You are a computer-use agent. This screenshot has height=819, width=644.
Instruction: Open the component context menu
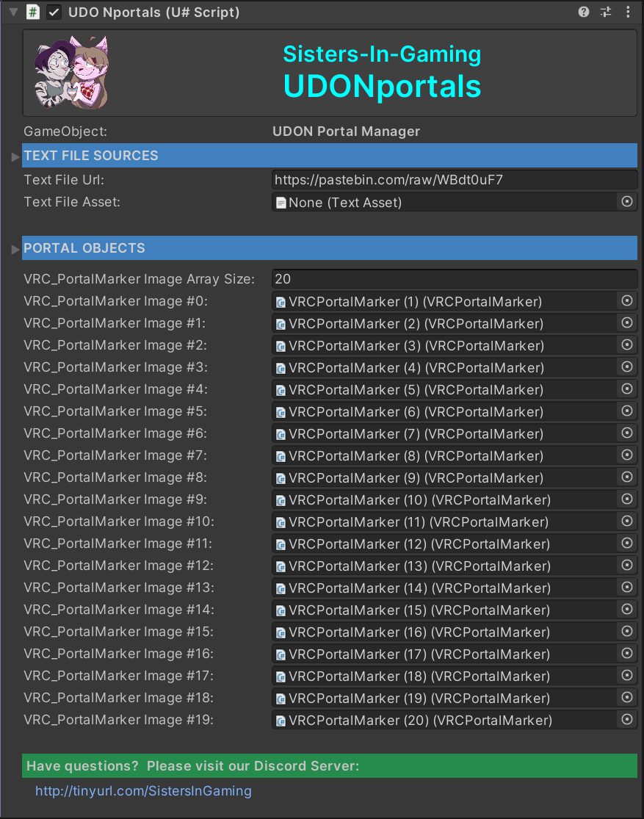(x=628, y=12)
